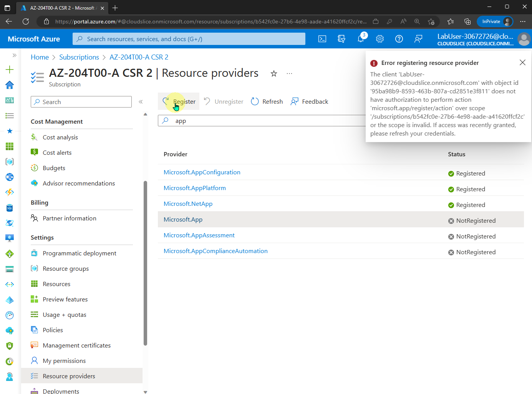This screenshot has width=532, height=394.
Task: Navigate to Resource providers in the Settings menu
Action: [x=69, y=376]
